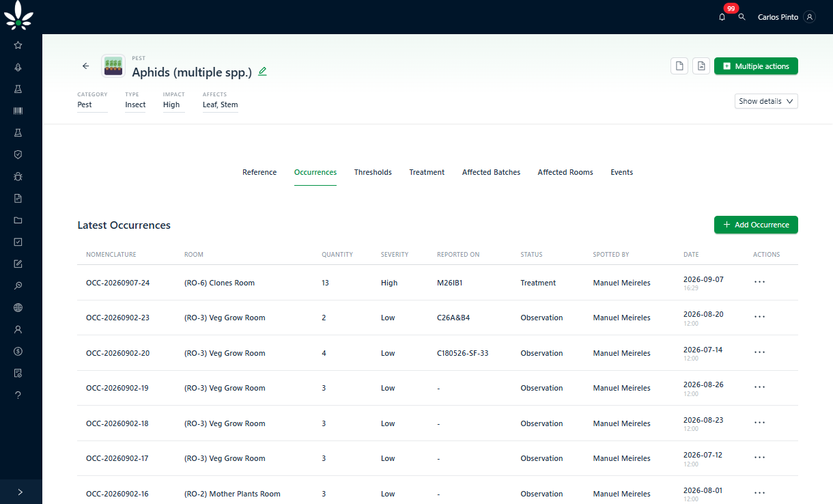Open the barcode section in the sidebar
This screenshot has width=833, height=504.
18,111
